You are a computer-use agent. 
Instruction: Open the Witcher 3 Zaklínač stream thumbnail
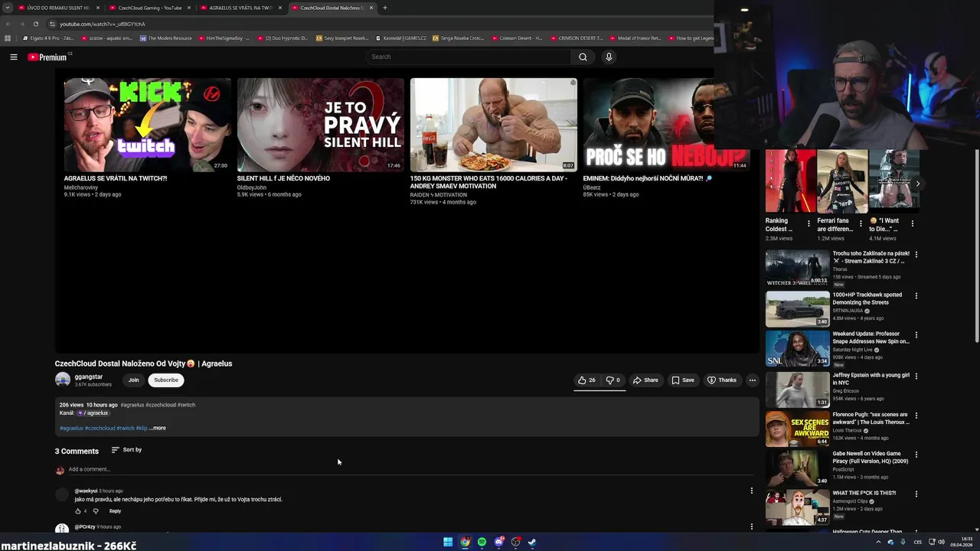(x=797, y=268)
